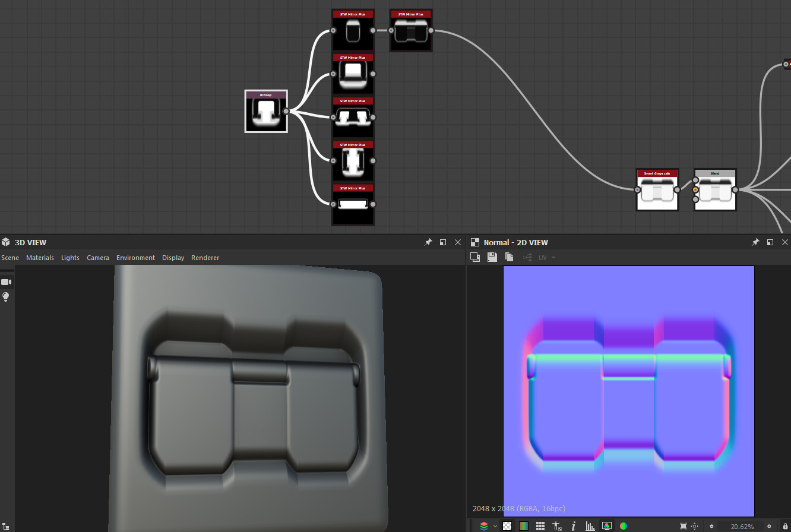Copy the normal map image to clipboard
The width and height of the screenshot is (791, 532).
(x=508, y=256)
